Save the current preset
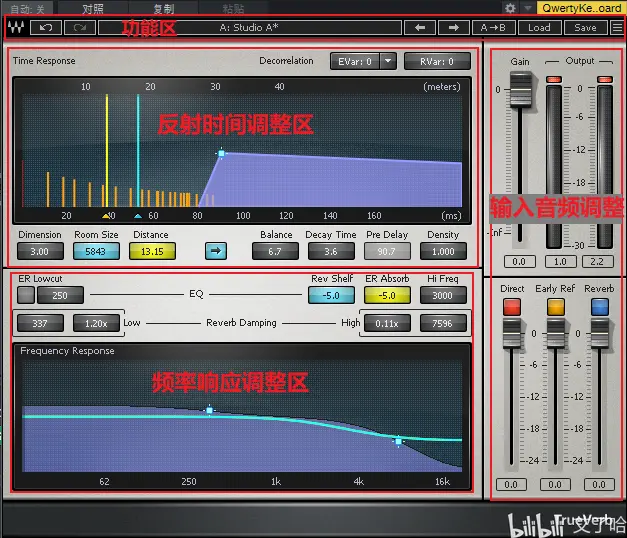This screenshot has width=627, height=538. [x=585, y=28]
